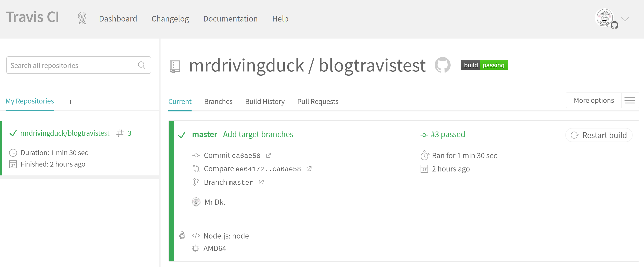Click the search repositories input field
This screenshot has width=644, height=267.
click(x=79, y=65)
